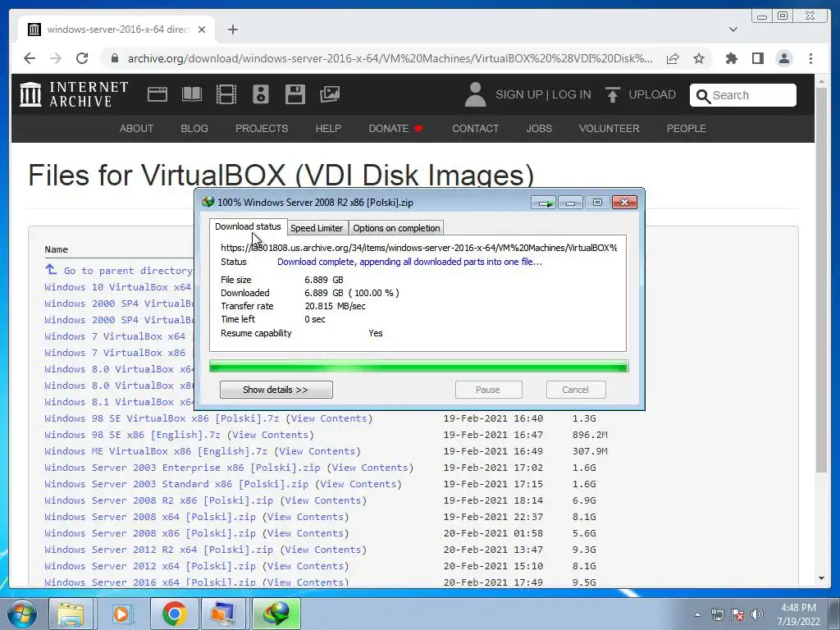Image resolution: width=840 pixels, height=630 pixels.
Task: Click the network tray icon
Action: coord(717,614)
